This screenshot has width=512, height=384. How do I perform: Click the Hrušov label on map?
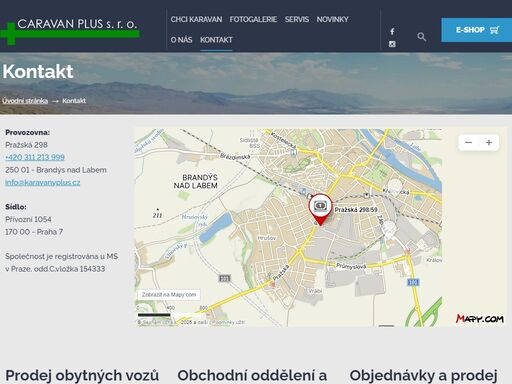coord(267,238)
